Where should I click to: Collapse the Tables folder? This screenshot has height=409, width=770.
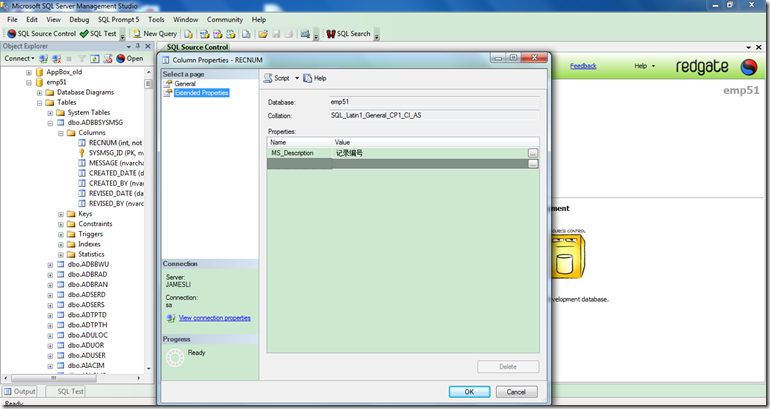pyautogui.click(x=39, y=103)
